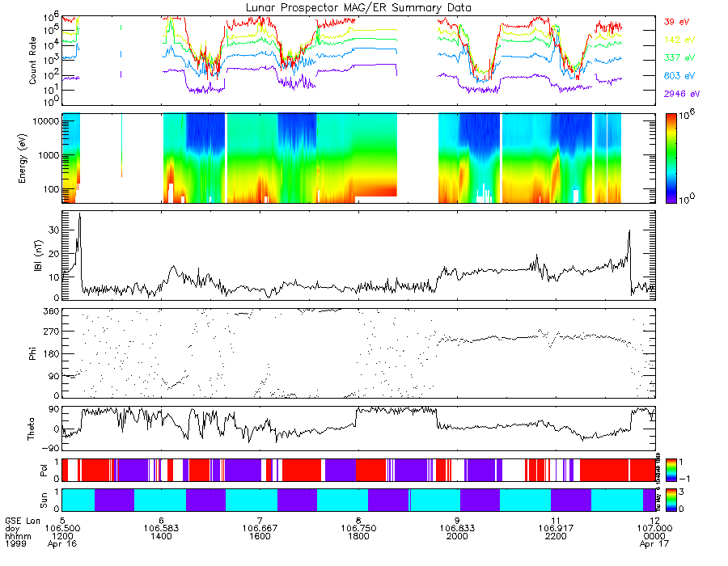This screenshot has height=566, width=728.
Task: Click the Theta axis label
Action: (31, 429)
